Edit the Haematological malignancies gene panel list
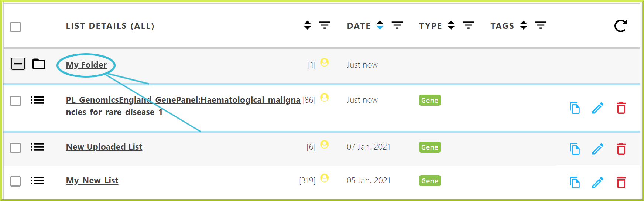The image size is (644, 201). [x=598, y=108]
